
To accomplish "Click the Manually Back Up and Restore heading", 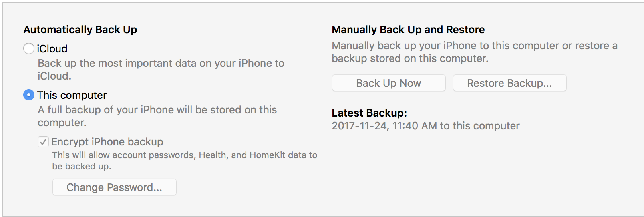I will click(x=408, y=30).
